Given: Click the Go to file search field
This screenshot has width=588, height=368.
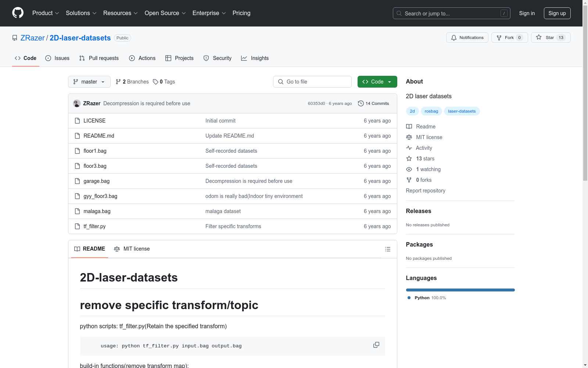Looking at the screenshot, I should [x=312, y=82].
